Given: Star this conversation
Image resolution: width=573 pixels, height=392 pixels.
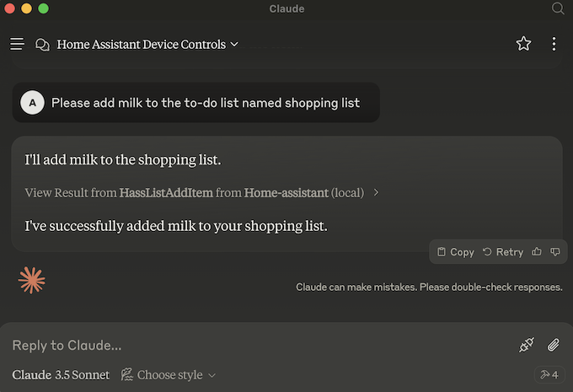Looking at the screenshot, I should pos(523,44).
